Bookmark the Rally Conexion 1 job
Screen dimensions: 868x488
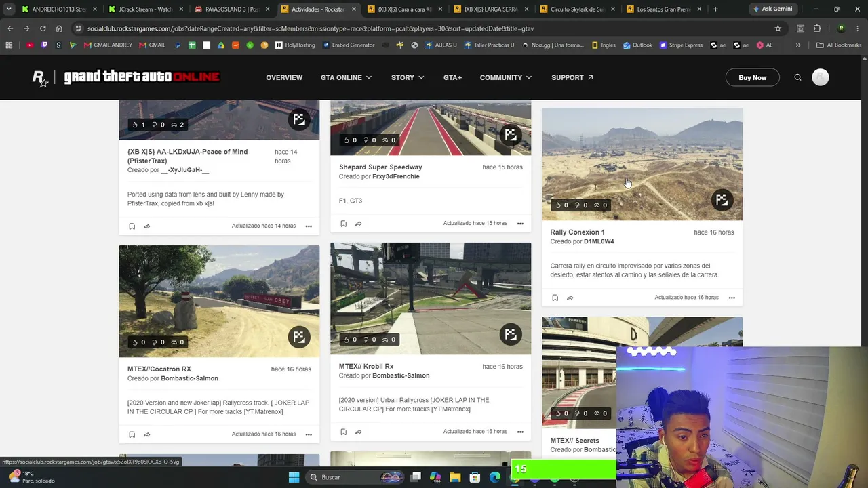(555, 298)
